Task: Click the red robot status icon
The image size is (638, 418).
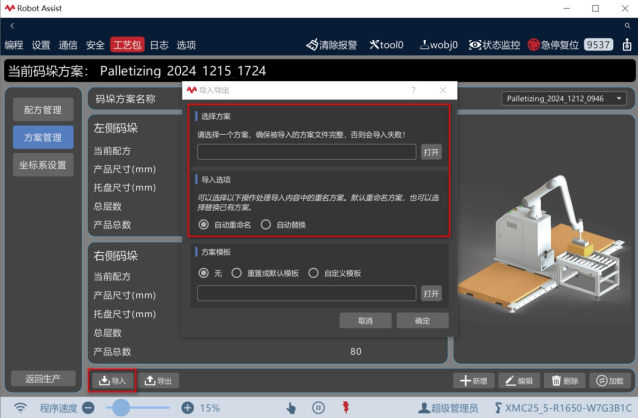Action: coord(346,407)
